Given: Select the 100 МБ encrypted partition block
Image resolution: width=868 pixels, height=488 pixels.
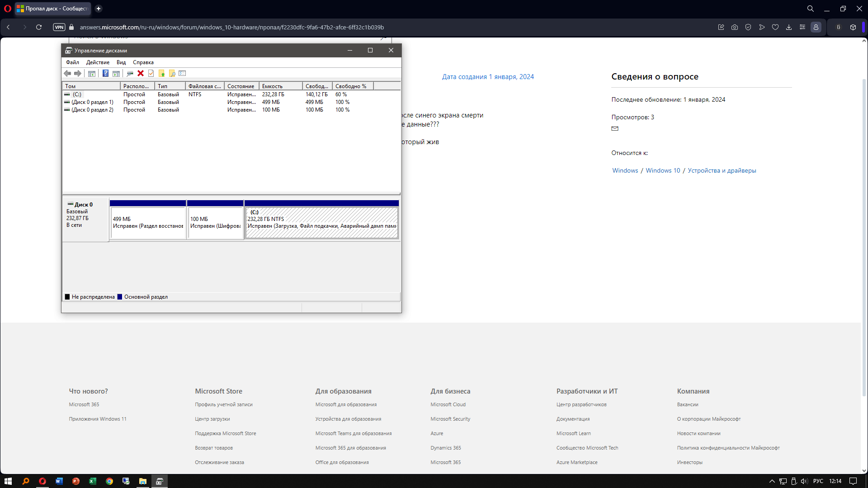Looking at the screenshot, I should [x=215, y=220].
